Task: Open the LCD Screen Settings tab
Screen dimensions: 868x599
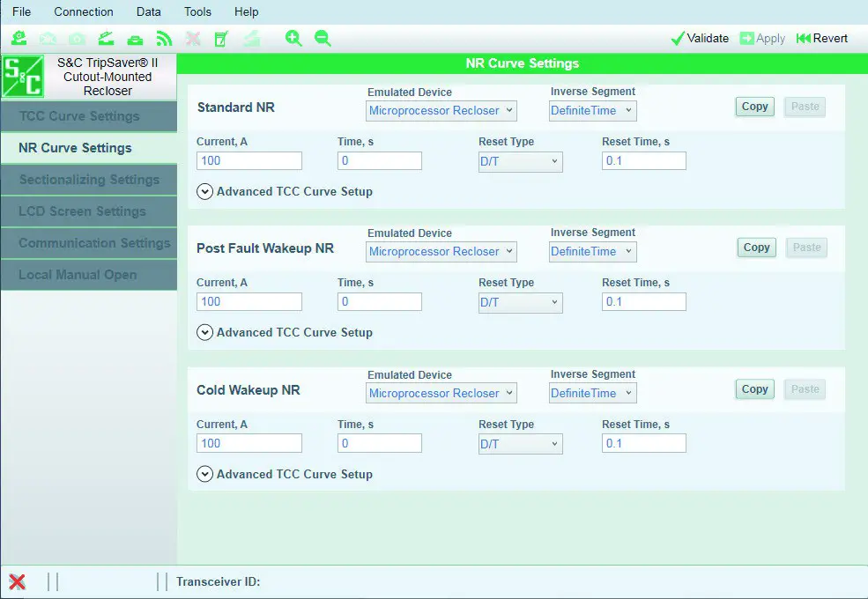Action: (x=89, y=211)
